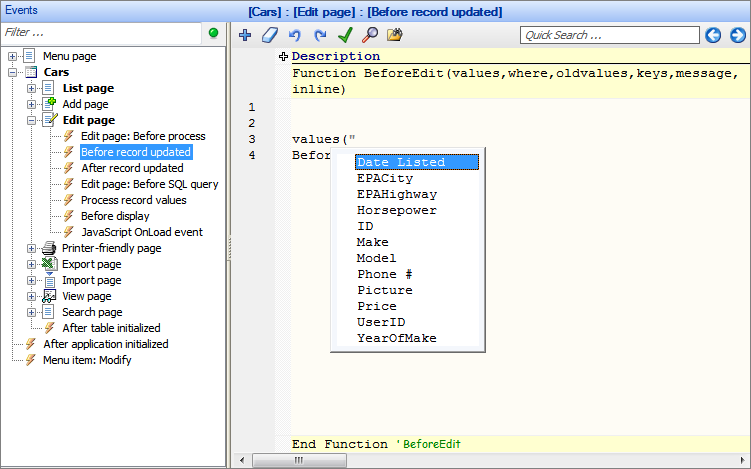The height and width of the screenshot is (469, 751).
Task: Click the Printer-friendly page printer icon
Action: point(49,248)
